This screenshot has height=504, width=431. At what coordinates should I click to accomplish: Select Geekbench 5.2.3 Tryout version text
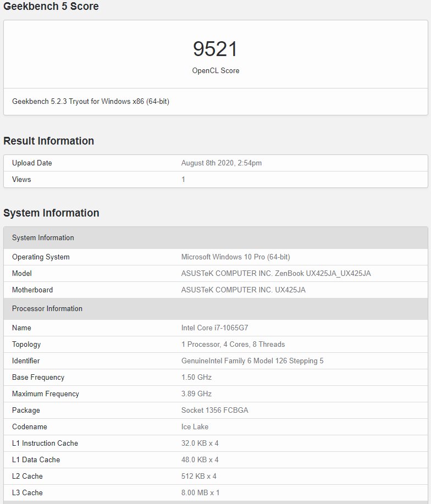[x=91, y=101]
